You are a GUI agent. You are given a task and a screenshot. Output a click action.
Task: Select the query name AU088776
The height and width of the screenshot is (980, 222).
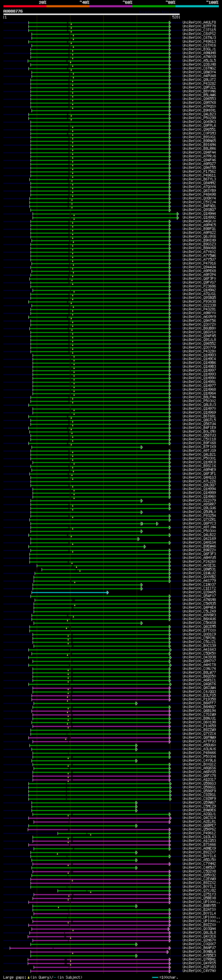[13, 11]
